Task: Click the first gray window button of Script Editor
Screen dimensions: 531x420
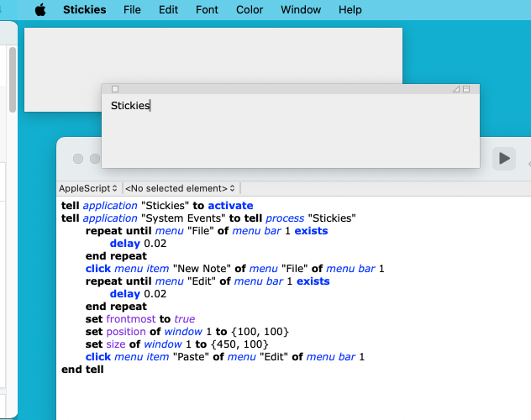Action: coord(78,159)
